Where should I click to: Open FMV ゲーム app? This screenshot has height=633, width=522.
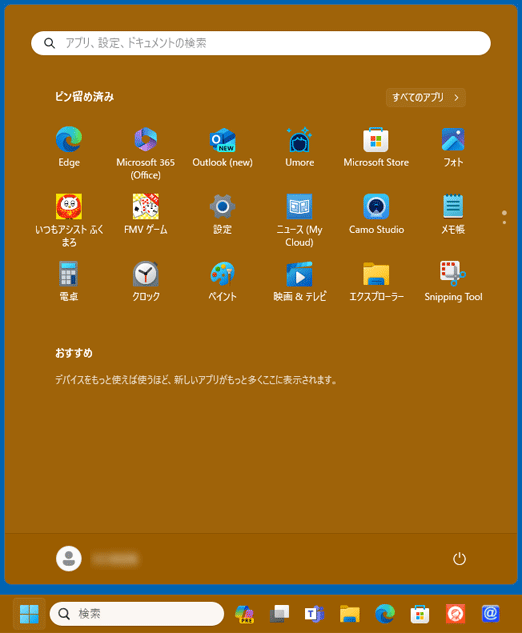(x=145, y=214)
